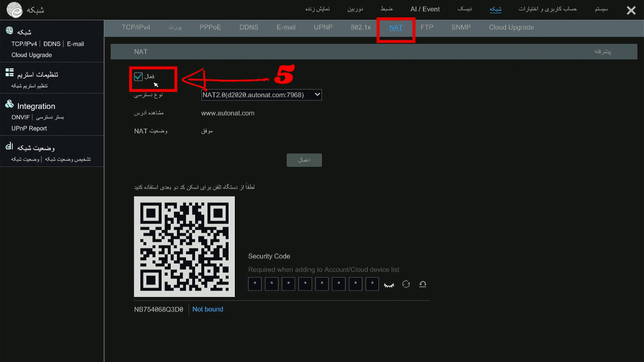This screenshot has height=362, width=644.
Task: Click پیشرفته in the NAT header
Action: click(603, 51)
